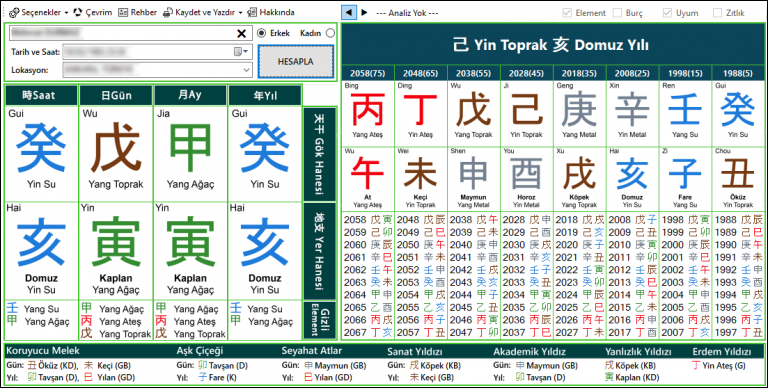768x388 pixels.
Task: Open the Tarih ve Saat calendar dropdown
Action: pos(241,51)
